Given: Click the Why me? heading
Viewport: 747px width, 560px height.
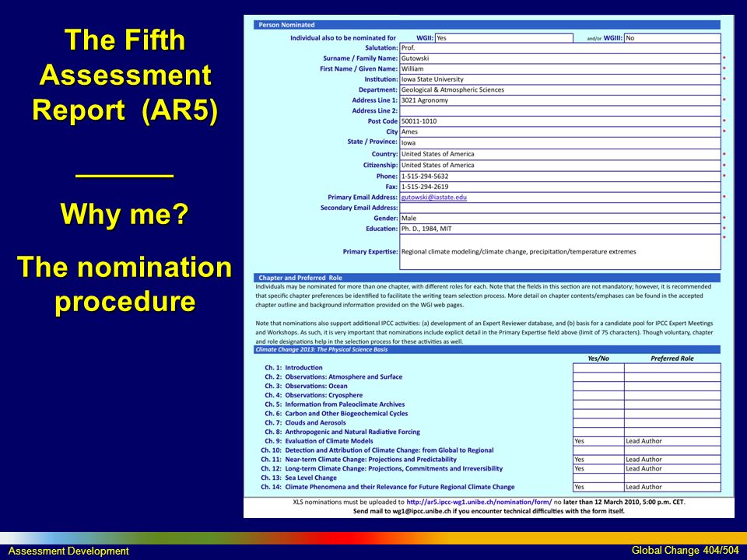Looking at the screenshot, I should 124,214.
